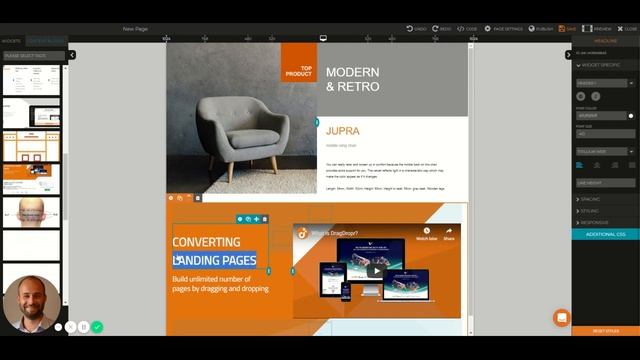Screen dimensions: 640x360
Task: Select the Modern & Retro heading
Action: pos(353,79)
